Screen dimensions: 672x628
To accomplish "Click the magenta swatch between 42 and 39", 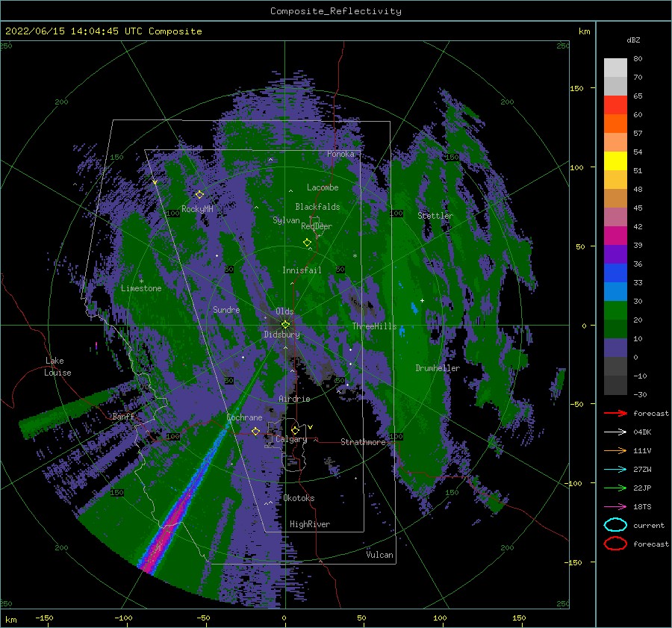I will click(x=615, y=236).
